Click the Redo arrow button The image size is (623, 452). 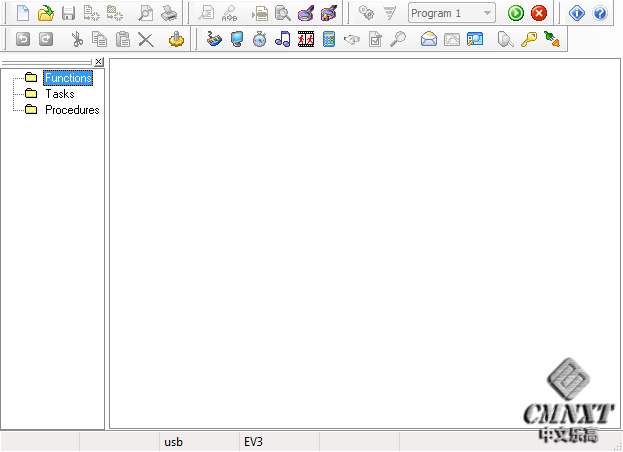(46, 39)
